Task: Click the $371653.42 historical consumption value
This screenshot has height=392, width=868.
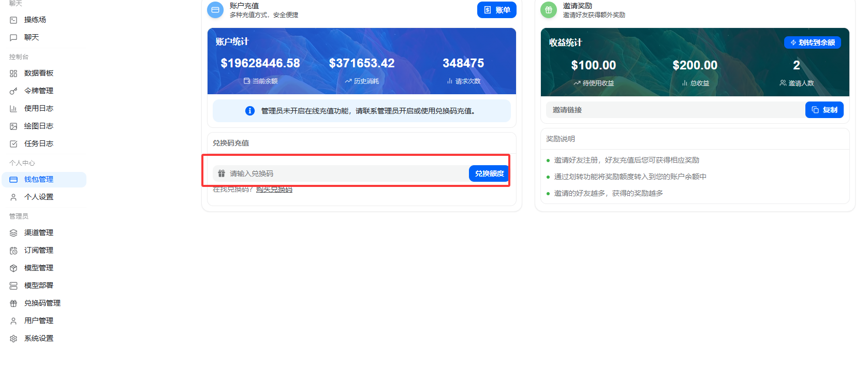Action: [362, 63]
